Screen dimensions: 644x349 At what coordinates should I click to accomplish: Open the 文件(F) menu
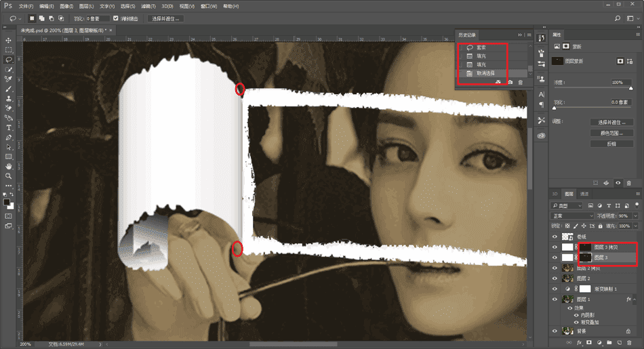26,6
